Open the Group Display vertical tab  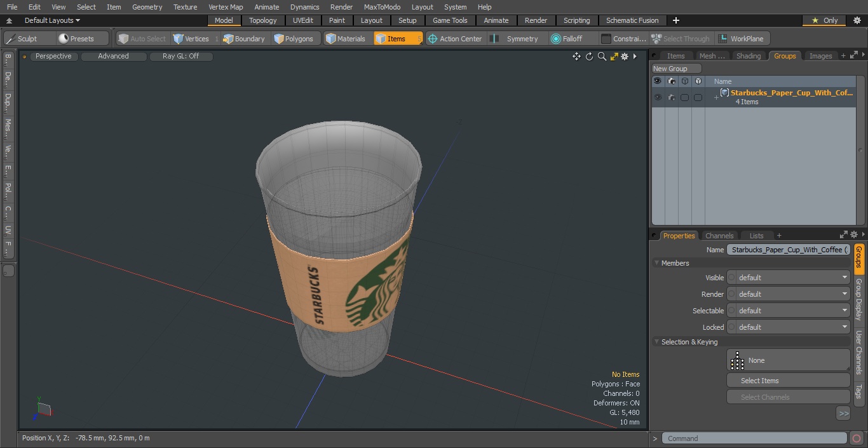[x=858, y=299]
